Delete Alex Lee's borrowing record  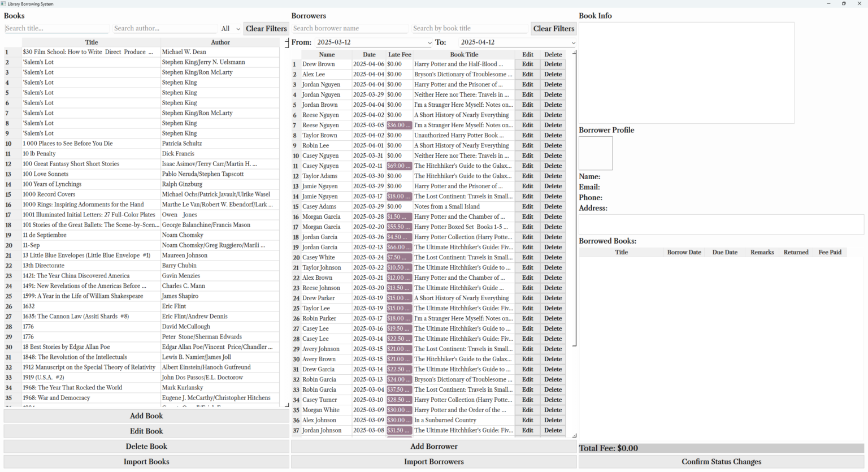553,75
